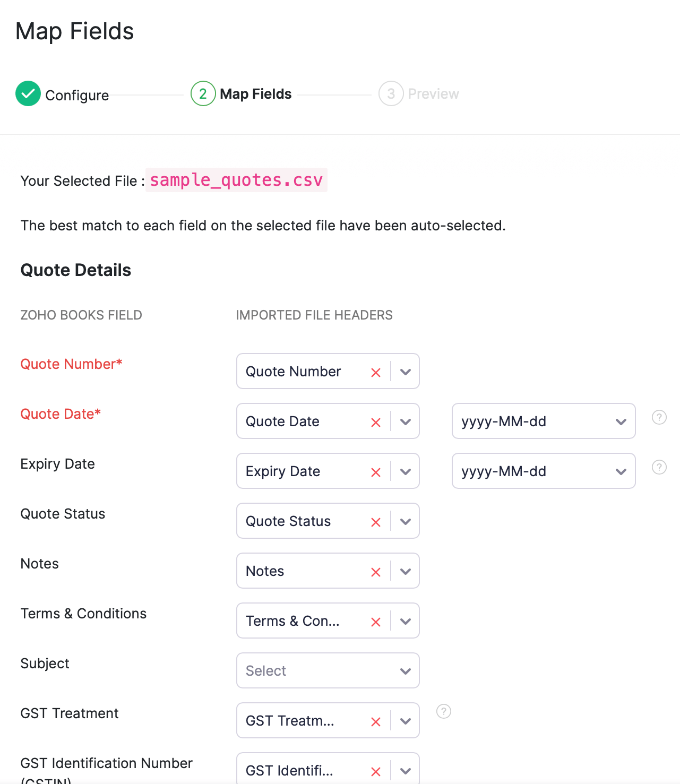Screen dimensions: 680x784
Task: Clear the Quote Number mapping with red X
Action: pyautogui.click(x=376, y=372)
